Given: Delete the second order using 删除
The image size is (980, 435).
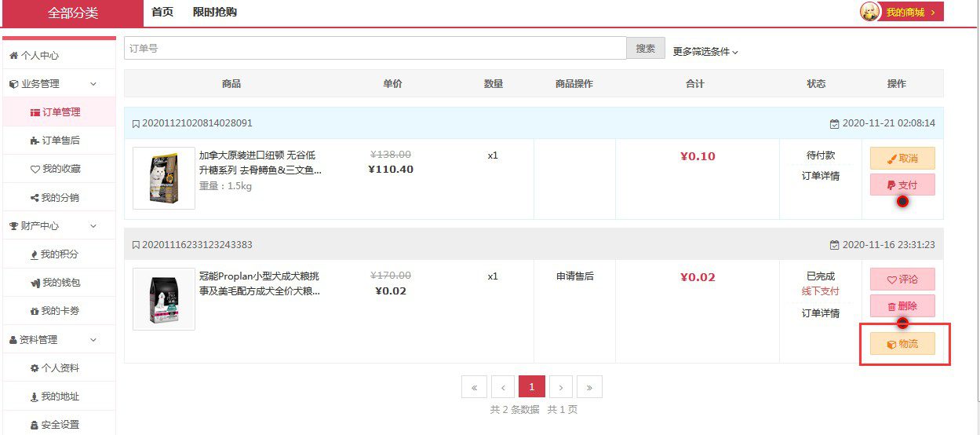Looking at the screenshot, I should (902, 306).
